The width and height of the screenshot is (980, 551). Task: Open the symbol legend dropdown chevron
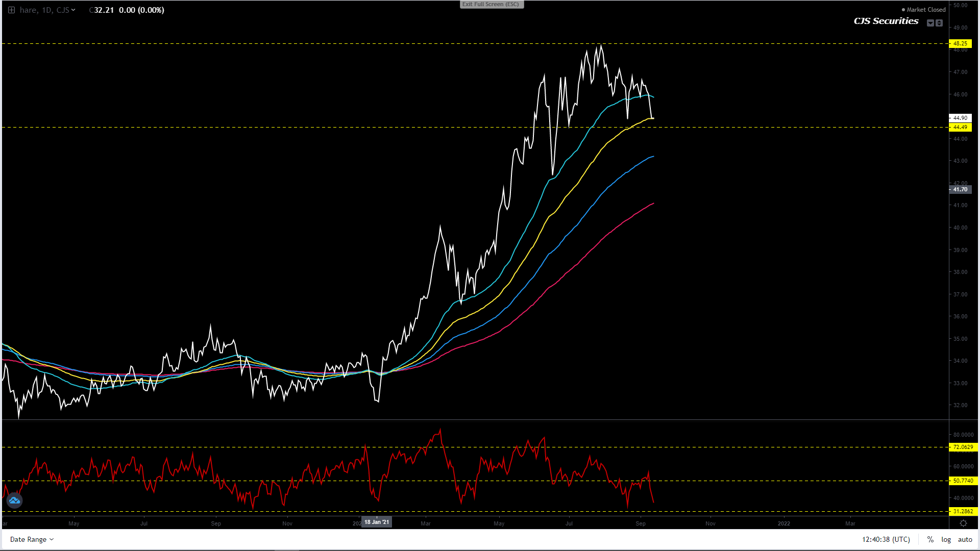pos(73,10)
